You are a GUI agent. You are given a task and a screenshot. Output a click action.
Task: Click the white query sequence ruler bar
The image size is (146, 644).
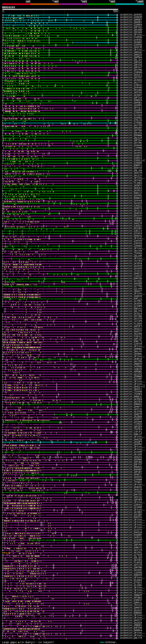pyautogui.click(x=60, y=10)
